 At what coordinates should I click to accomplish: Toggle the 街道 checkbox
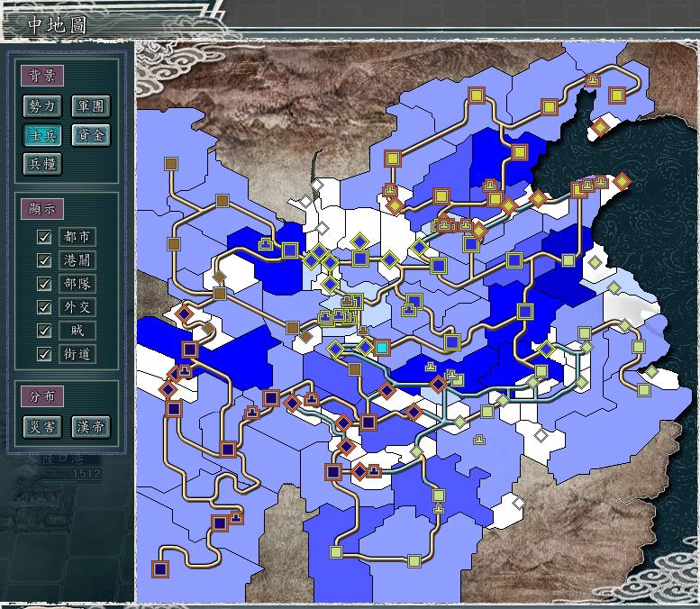(44, 354)
